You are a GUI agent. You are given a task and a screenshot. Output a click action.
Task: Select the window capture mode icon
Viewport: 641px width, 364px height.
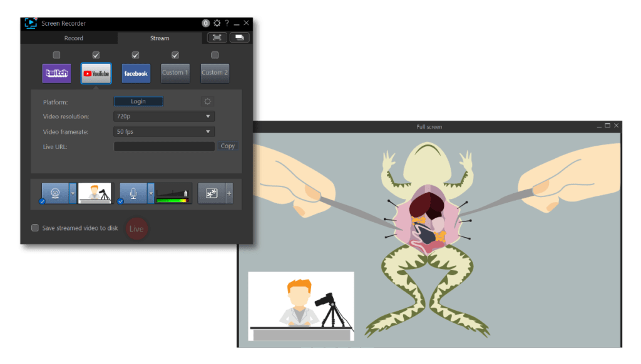click(240, 38)
